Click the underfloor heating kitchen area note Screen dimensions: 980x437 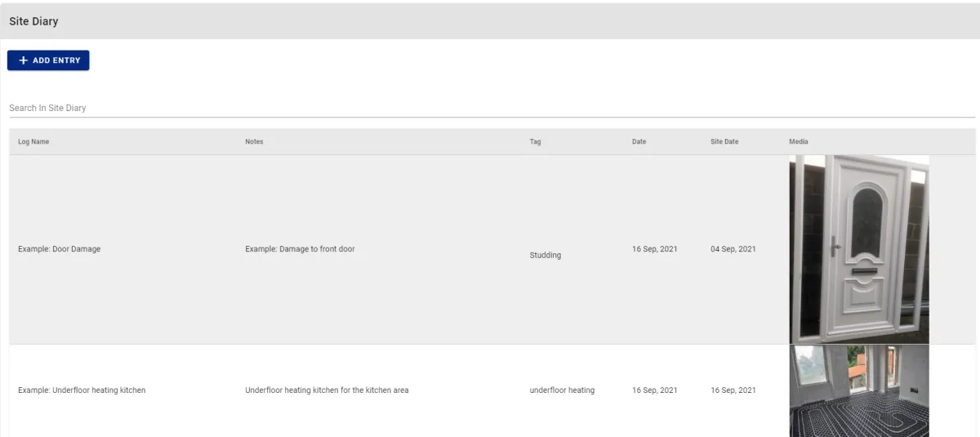pyautogui.click(x=327, y=390)
